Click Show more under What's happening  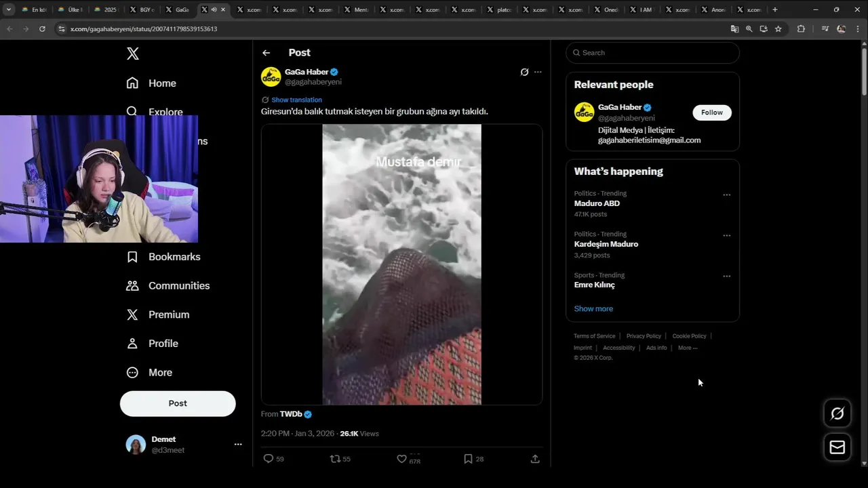[593, 308]
